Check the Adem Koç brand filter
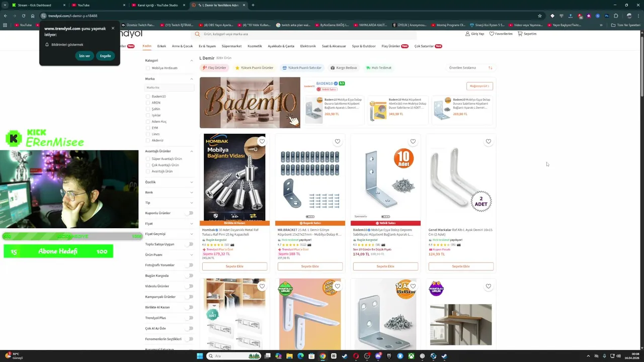The image size is (644, 362). (148, 121)
